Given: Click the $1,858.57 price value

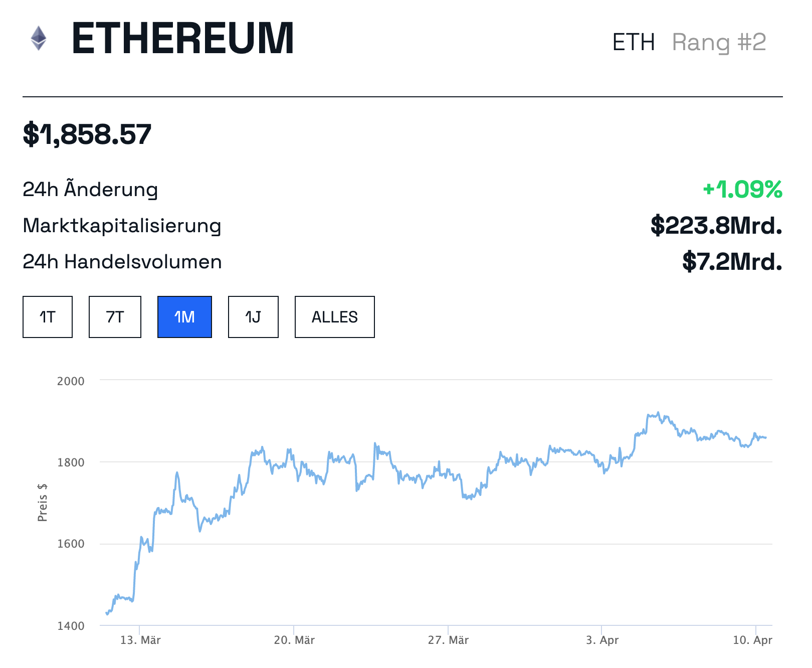Looking at the screenshot, I should point(87,134).
